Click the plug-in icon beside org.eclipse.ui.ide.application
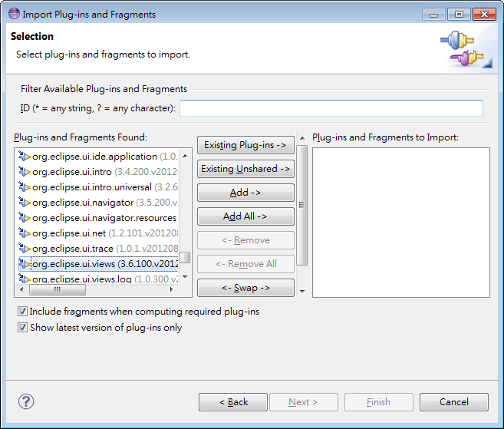Image resolution: width=504 pixels, height=429 pixels. 25,157
